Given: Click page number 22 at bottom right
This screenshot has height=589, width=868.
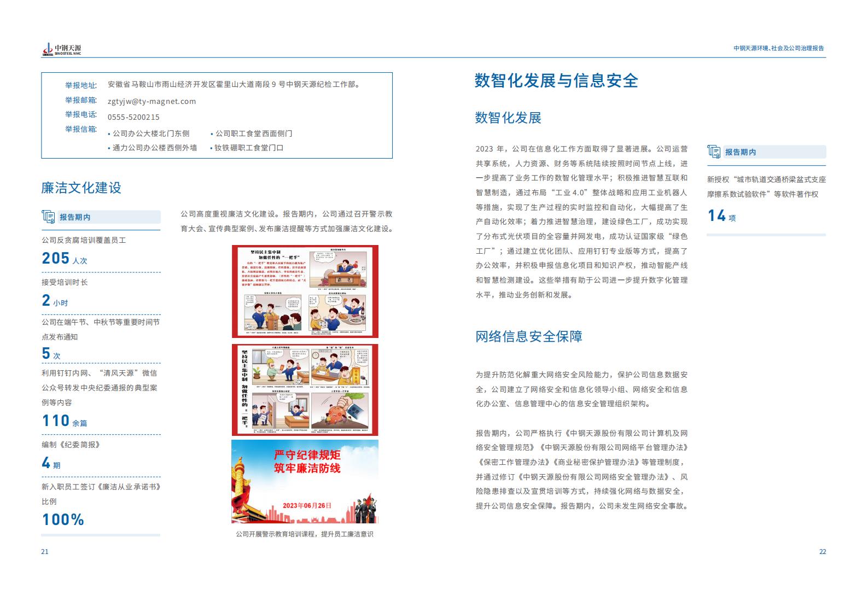Looking at the screenshot, I should pyautogui.click(x=822, y=551).
